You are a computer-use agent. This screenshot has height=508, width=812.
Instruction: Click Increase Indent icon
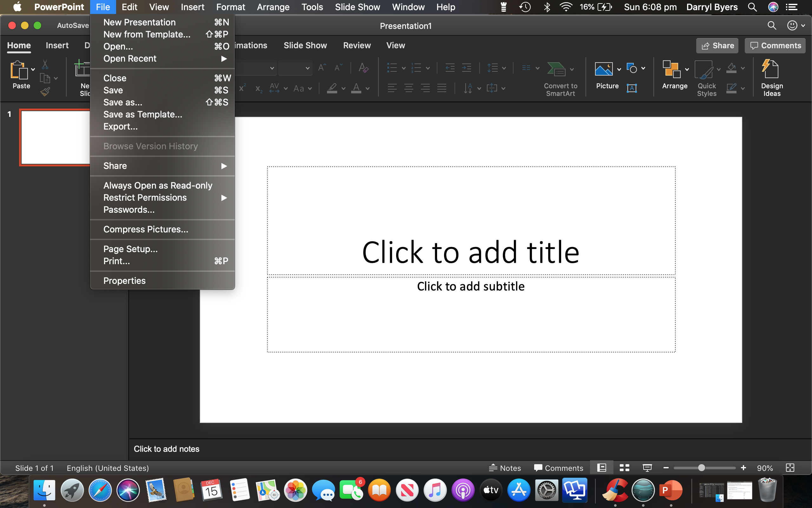(466, 68)
